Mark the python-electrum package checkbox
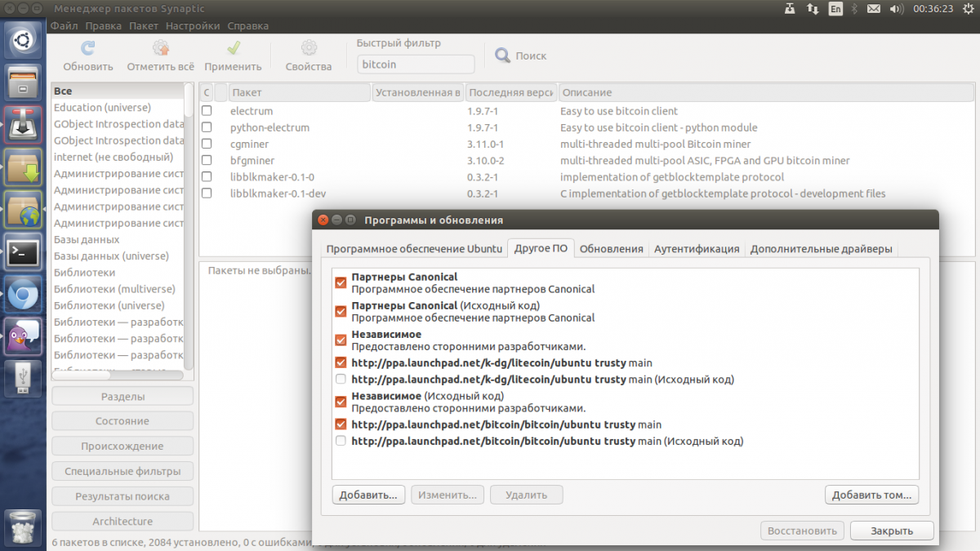Image resolution: width=980 pixels, height=551 pixels. [207, 127]
